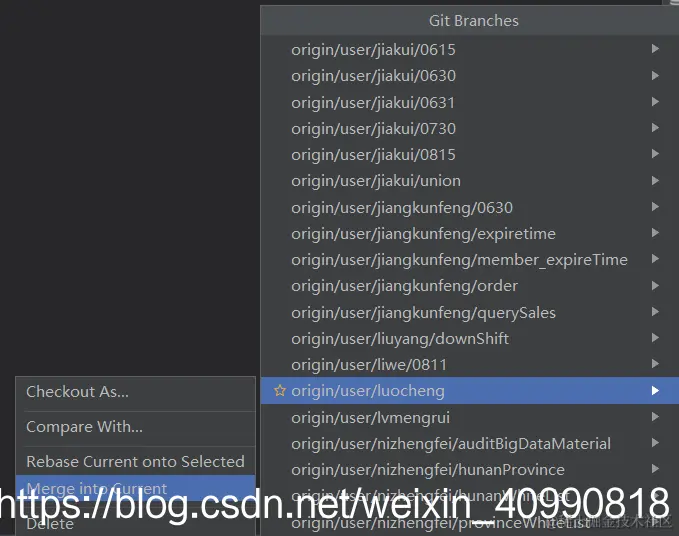Screen dimensions: 679x536
Task: Select Rebase Current onto Selected
Action: [x=136, y=462]
